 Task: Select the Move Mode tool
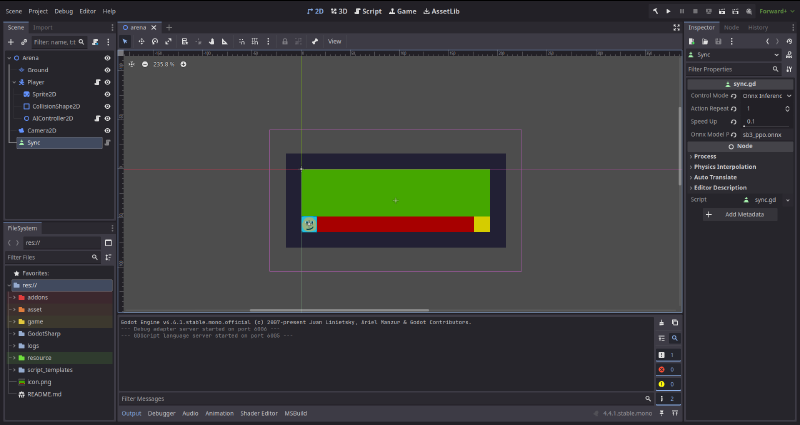(141, 41)
